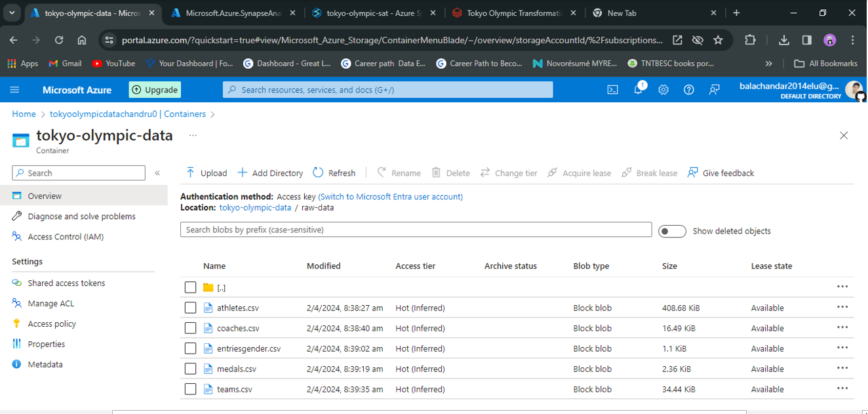The image size is (868, 414).
Task: Click the Search blobs by prefix field
Action: [416, 230]
